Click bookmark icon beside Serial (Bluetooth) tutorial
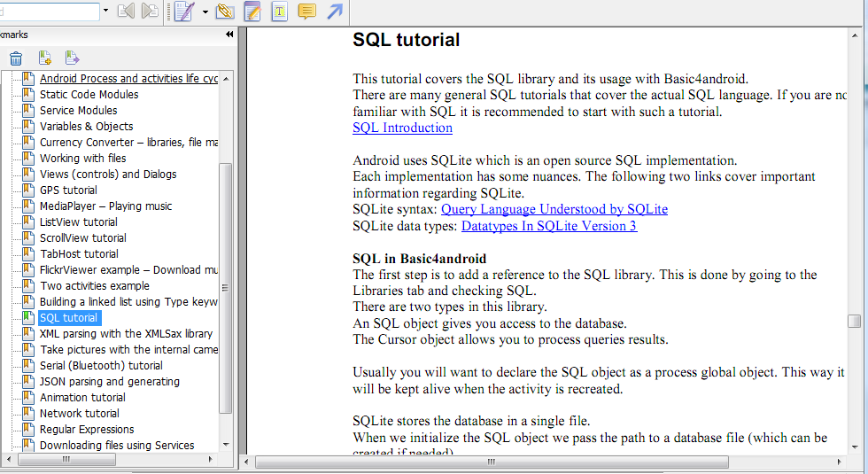The height and width of the screenshot is (474, 868). [x=28, y=366]
